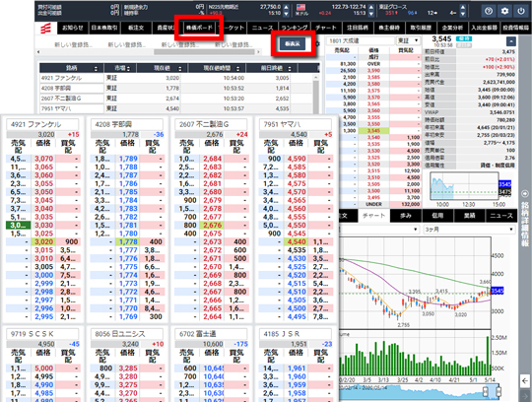Click the intraday mini chart thumbnail
Screen dimensions: 532x402
tap(464, 186)
